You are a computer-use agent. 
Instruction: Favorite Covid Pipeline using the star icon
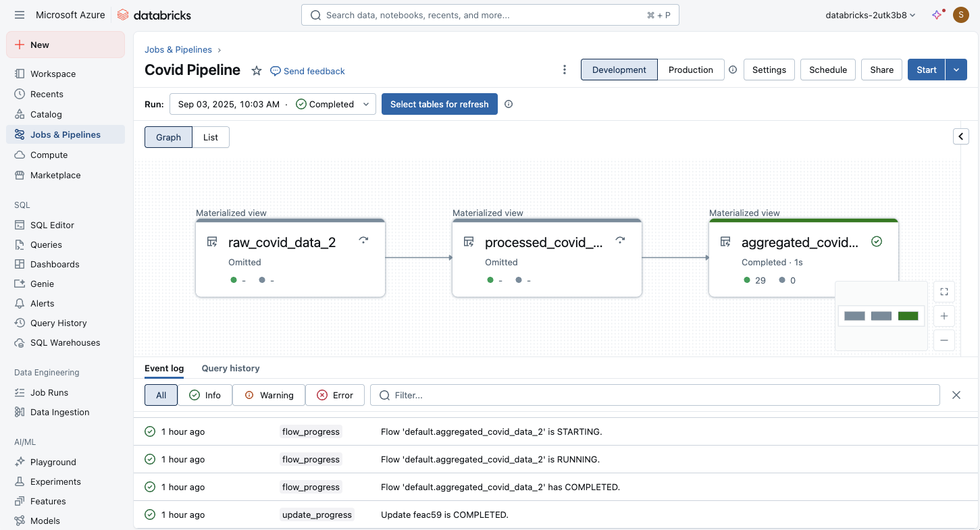(255, 70)
